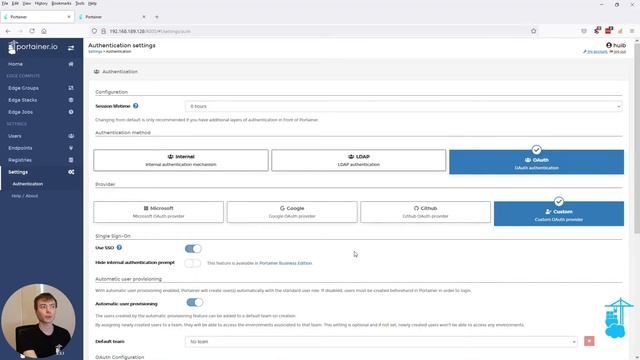The height and width of the screenshot is (360, 640).
Task: Bookmark this page with the star icon
Action: (x=533, y=31)
